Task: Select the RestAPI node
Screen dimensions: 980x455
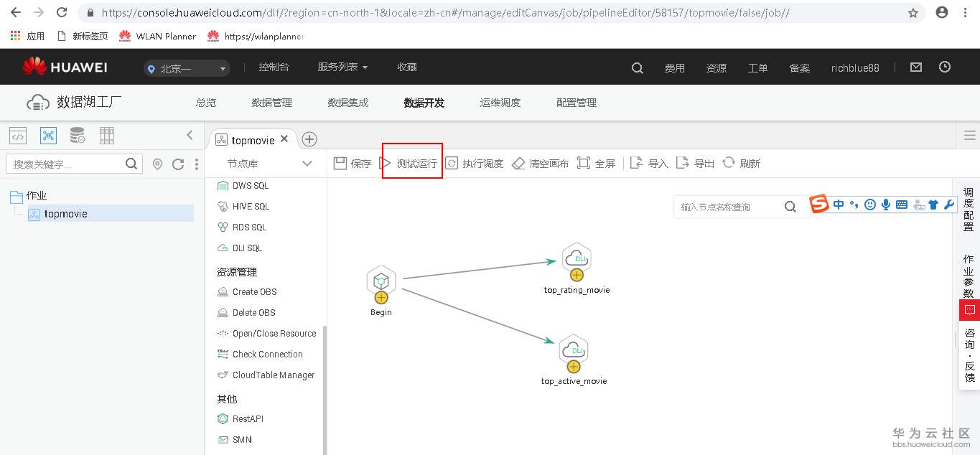Action: tap(240, 418)
